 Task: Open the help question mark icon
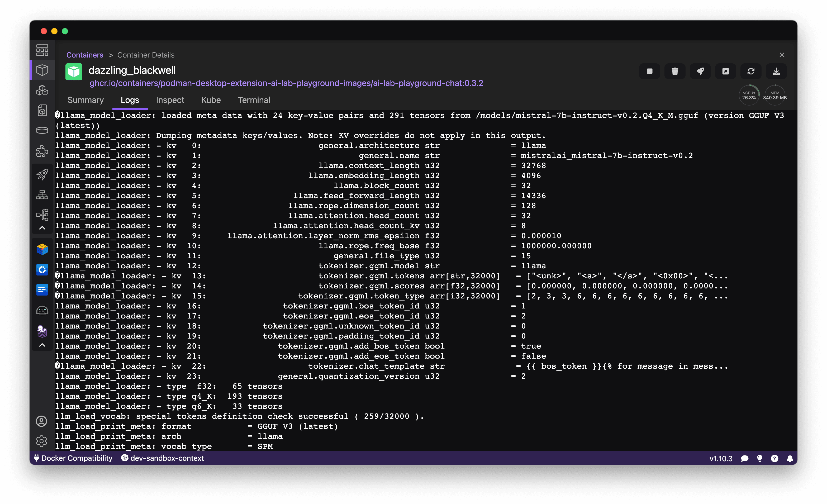[x=774, y=459]
